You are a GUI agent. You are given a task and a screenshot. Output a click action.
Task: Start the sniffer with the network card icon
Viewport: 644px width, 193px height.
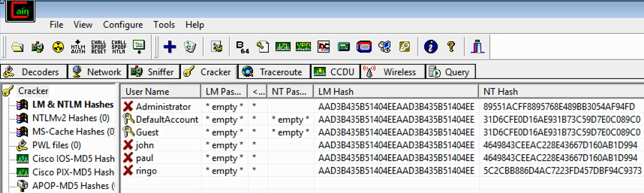point(38,47)
